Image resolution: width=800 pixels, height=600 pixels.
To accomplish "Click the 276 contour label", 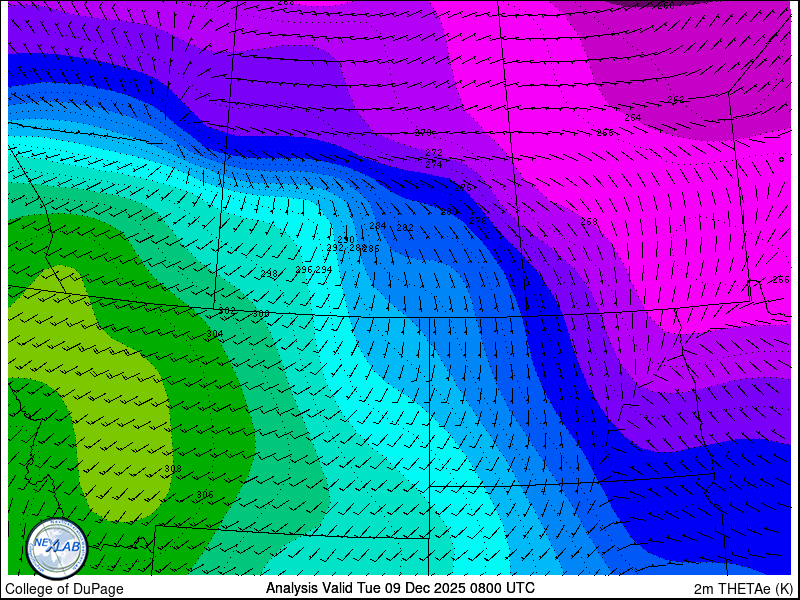I will (463, 188).
